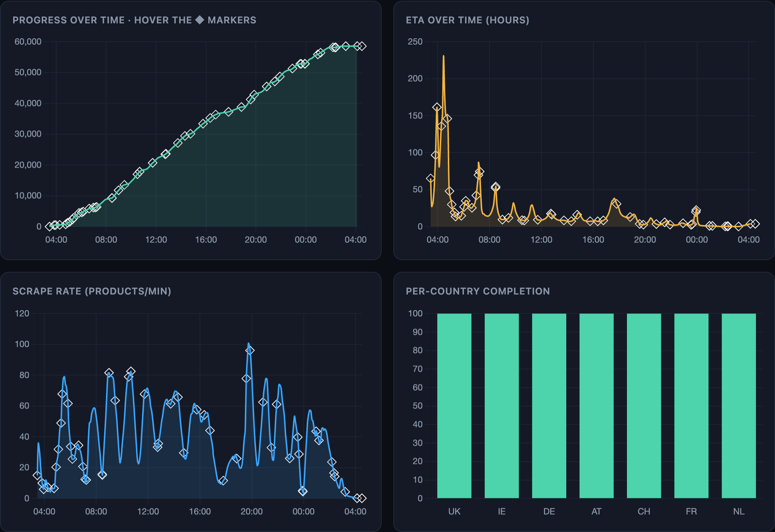Click the DE completion bar
Screen dimensions: 775x532
click(549, 406)
